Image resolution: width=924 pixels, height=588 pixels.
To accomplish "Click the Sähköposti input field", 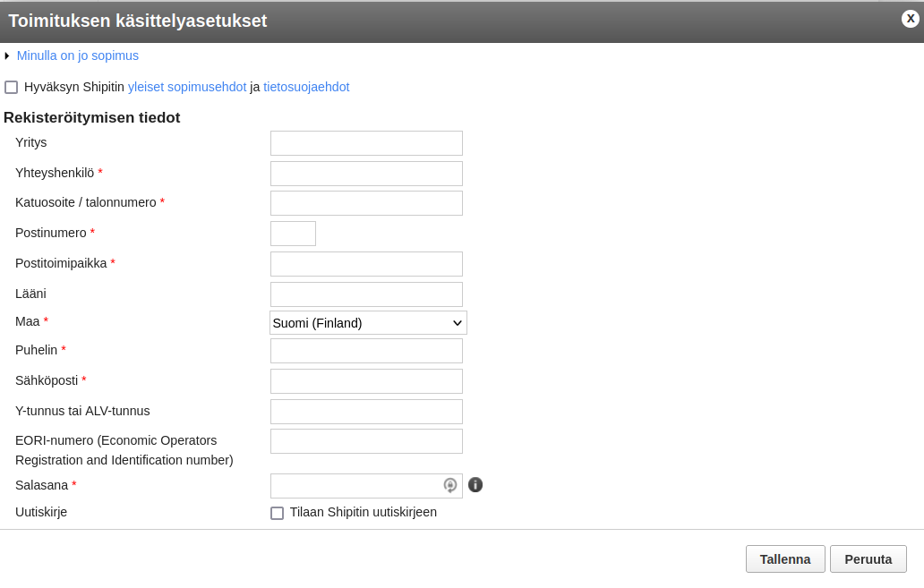I will [366, 381].
